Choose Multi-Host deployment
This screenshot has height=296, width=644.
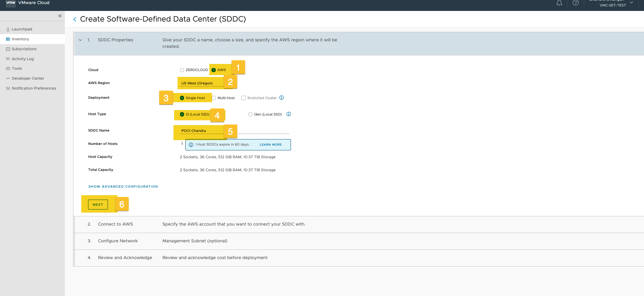click(214, 98)
